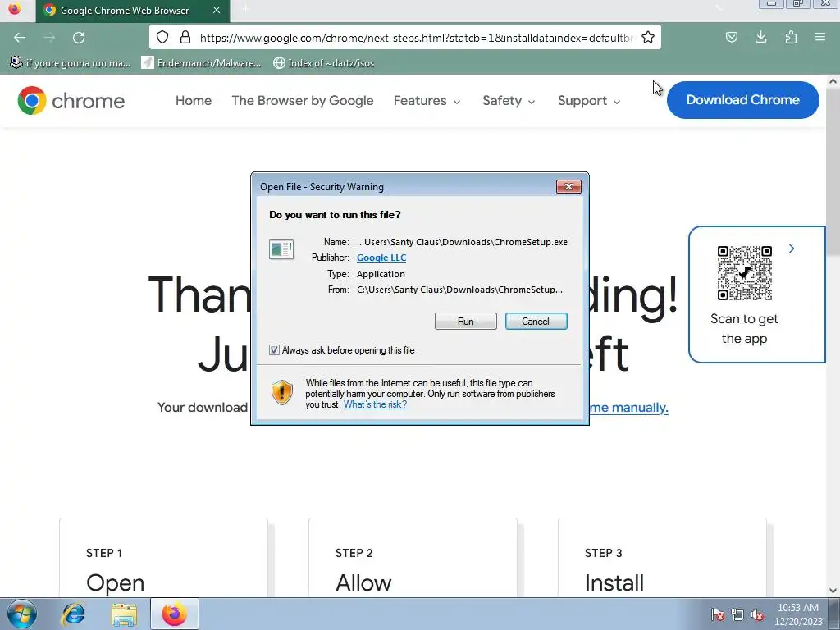Click the warning shield icon in dialog
The image size is (840, 630).
coord(282,393)
